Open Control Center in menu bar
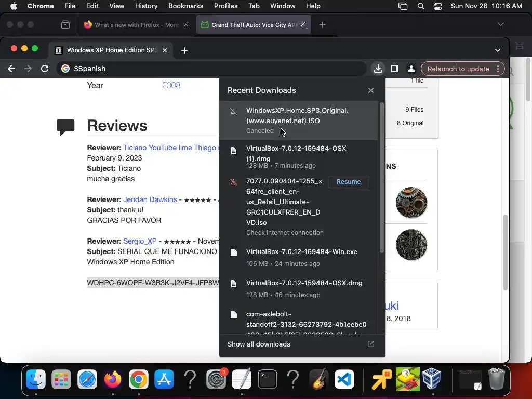This screenshot has height=399, width=532. 438,6
